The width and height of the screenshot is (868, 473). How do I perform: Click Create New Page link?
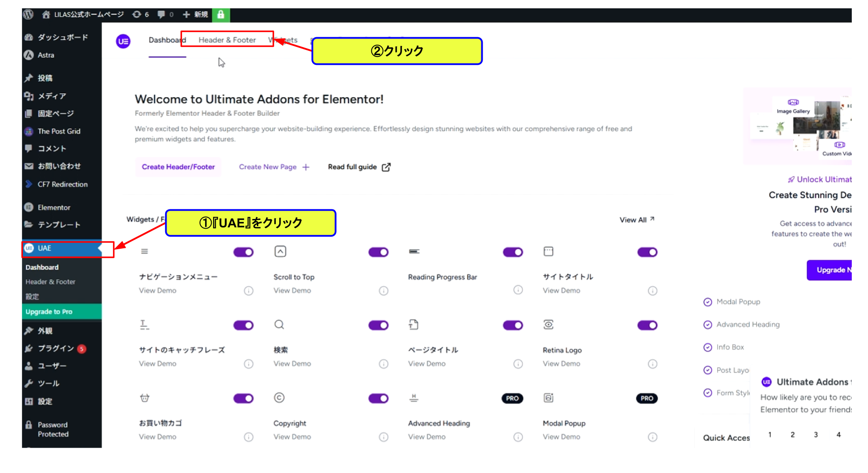tap(274, 167)
